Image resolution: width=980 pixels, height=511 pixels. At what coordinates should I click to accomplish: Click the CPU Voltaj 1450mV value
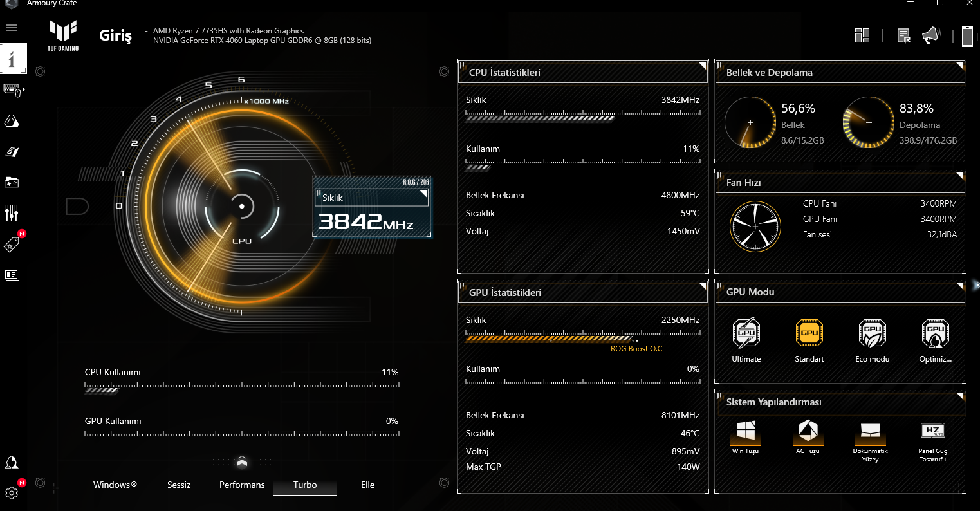tap(683, 231)
